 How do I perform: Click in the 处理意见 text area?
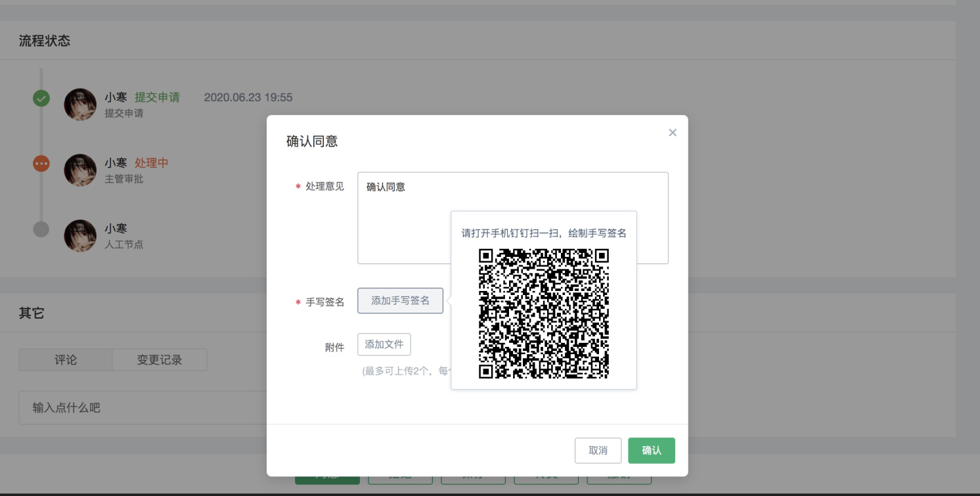(x=513, y=218)
